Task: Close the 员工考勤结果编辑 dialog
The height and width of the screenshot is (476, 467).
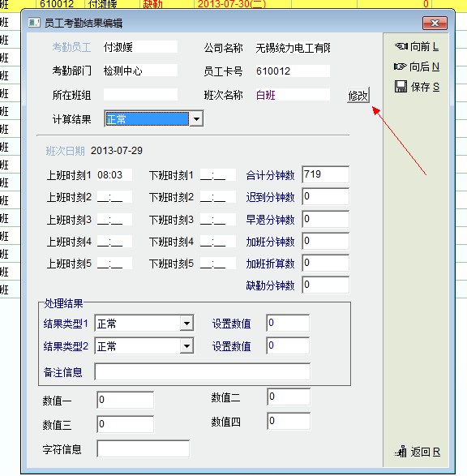Action: coord(435,23)
